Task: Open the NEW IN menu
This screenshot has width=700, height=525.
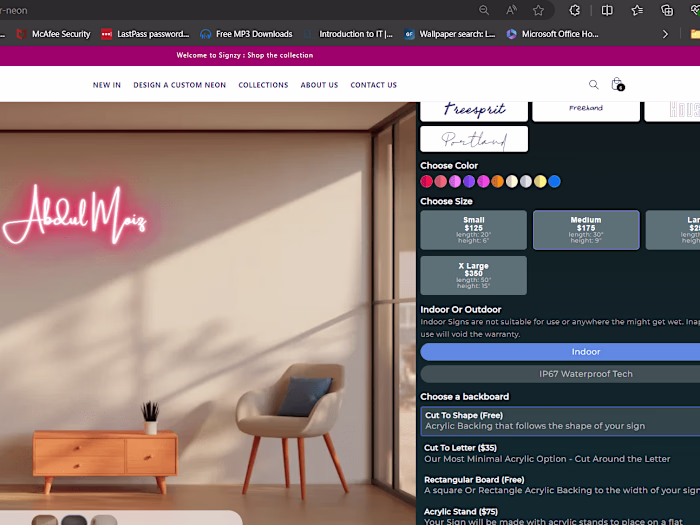Action: click(x=107, y=85)
